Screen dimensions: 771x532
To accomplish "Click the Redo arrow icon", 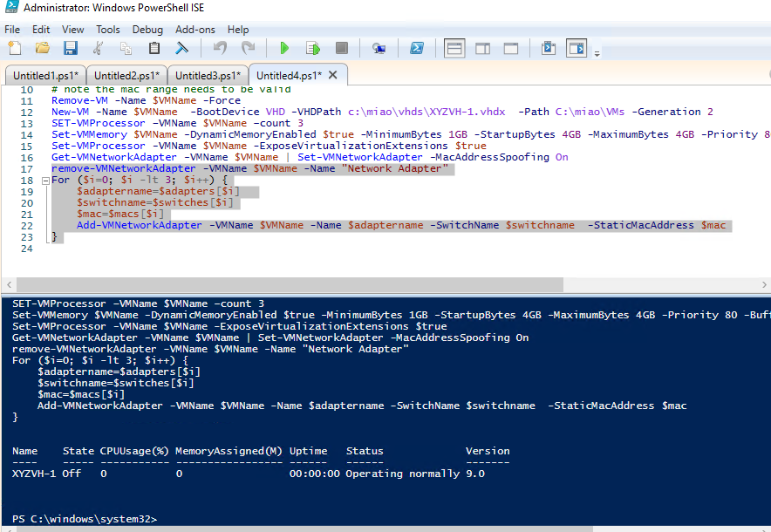I will (x=248, y=48).
